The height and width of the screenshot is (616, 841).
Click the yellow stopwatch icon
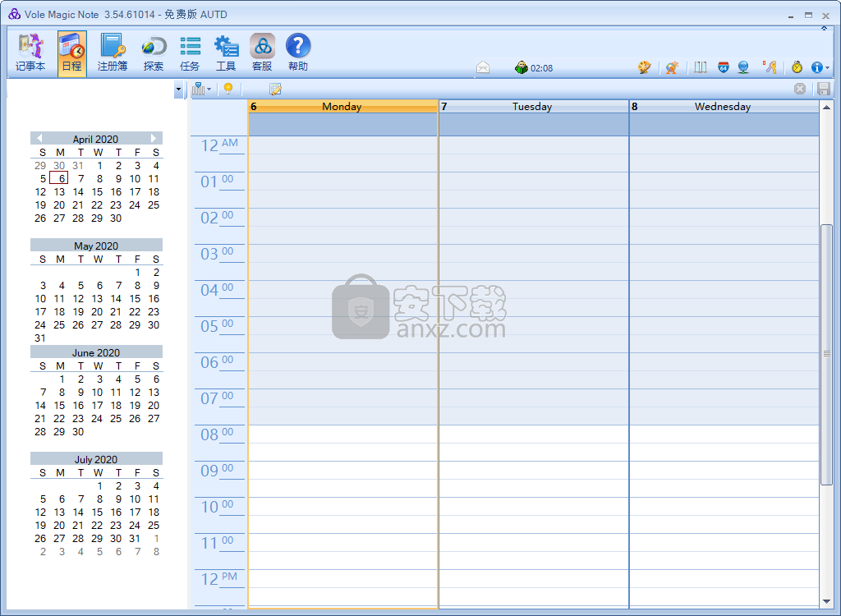(x=797, y=67)
